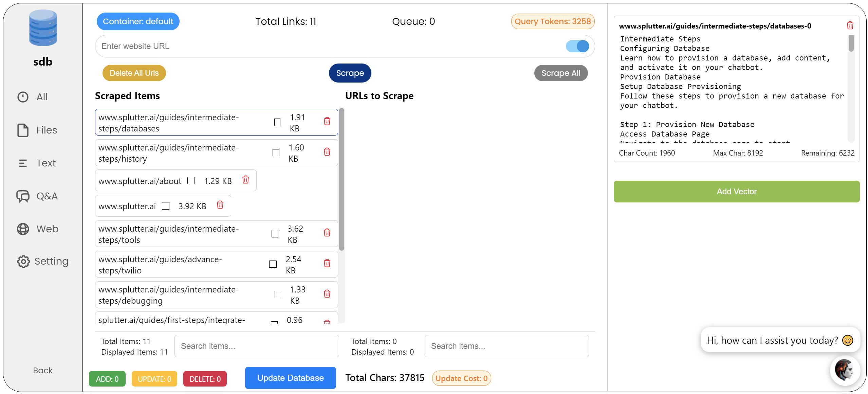
Task: Open the Setting section in sidebar
Action: 43,261
